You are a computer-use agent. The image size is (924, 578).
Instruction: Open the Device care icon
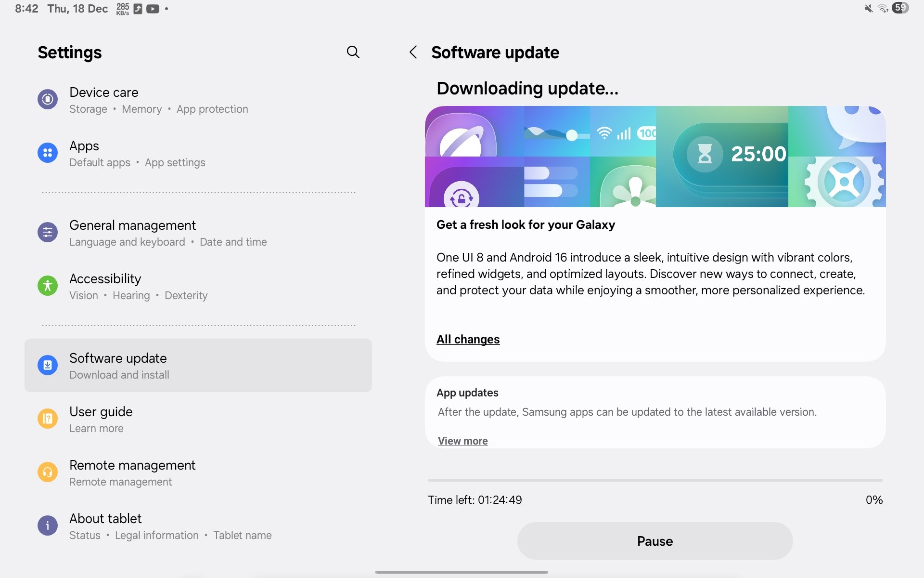pos(48,99)
